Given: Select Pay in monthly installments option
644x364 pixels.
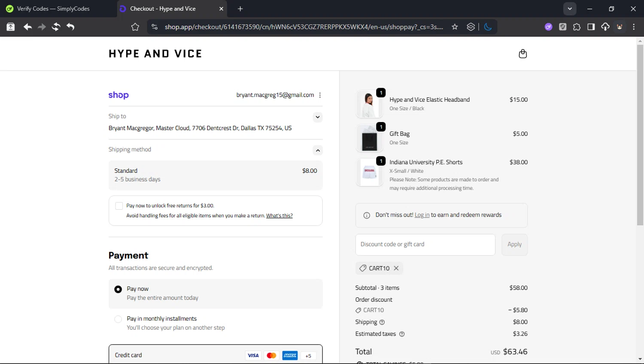Looking at the screenshot, I should click(x=118, y=319).
